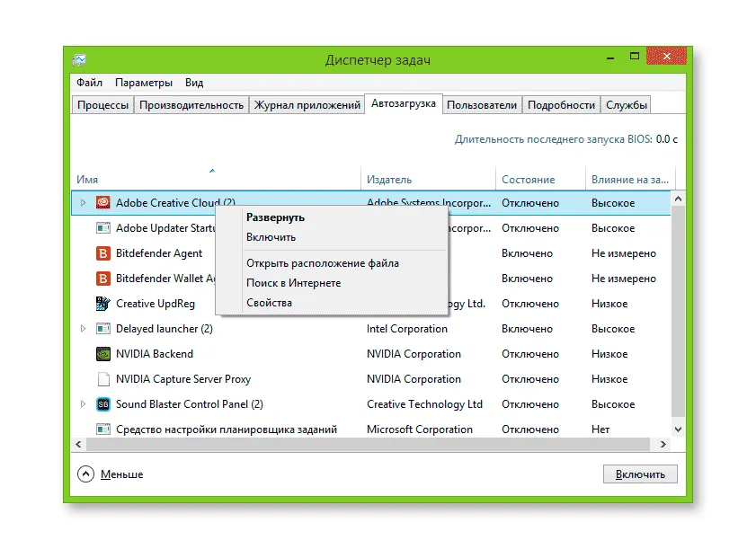Screen dimensions: 756x549
Task: Sort by the Влияние на за... column header
Action: coord(630,180)
